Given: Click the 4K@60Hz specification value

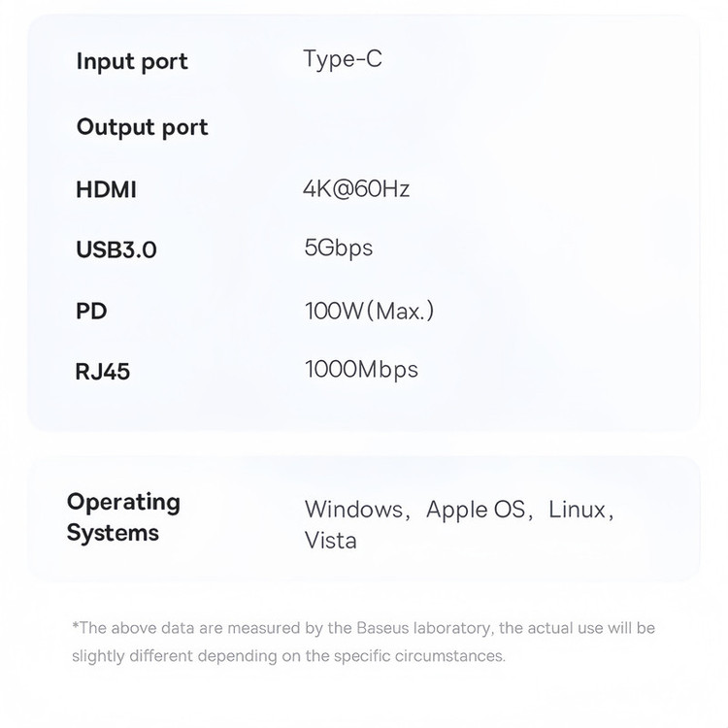Looking at the screenshot, I should [x=356, y=188].
